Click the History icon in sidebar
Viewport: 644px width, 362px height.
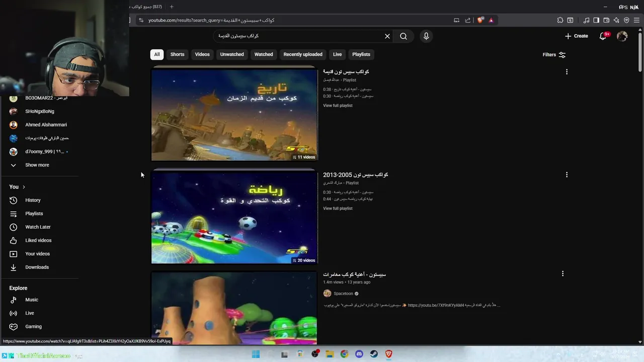[14, 200]
